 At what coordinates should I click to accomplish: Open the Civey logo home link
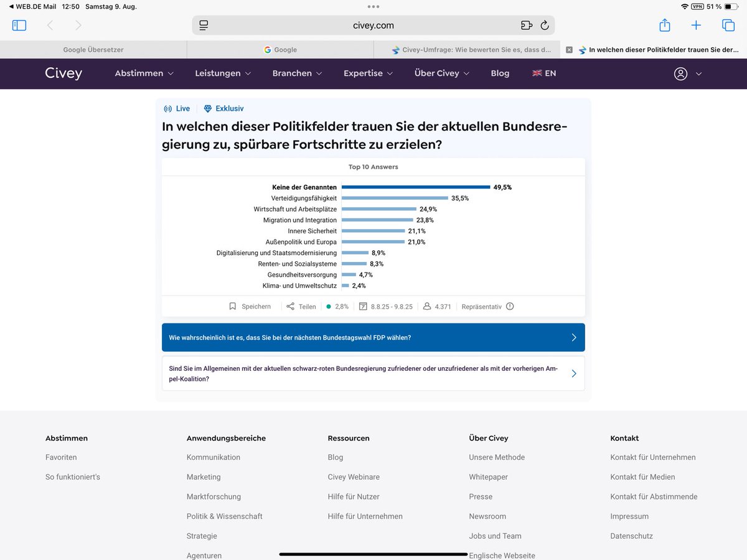pyautogui.click(x=63, y=73)
